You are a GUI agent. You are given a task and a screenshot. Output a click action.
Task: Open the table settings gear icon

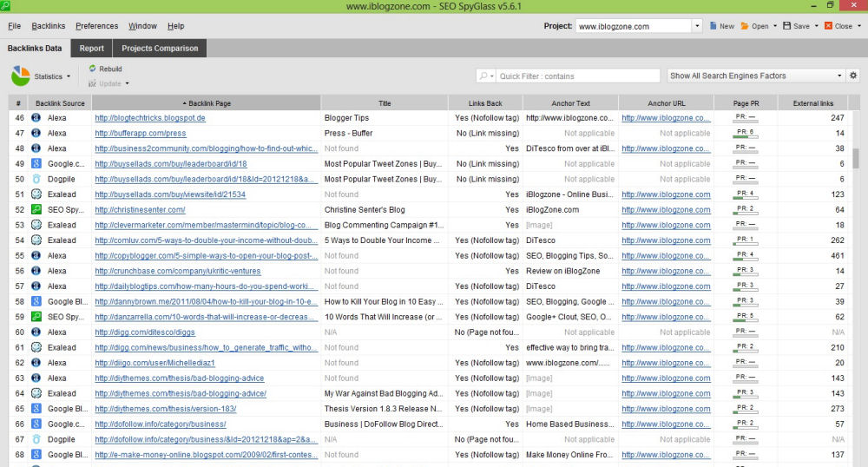pos(853,76)
